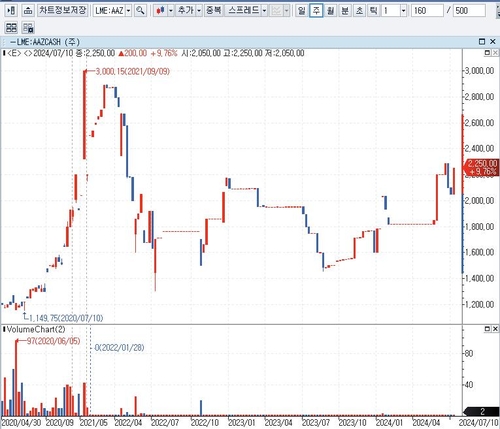Viewport: 500px width, 429px height.
Task: Click the 3,000.15(2021/09/09) high marker
Action: pos(133,71)
